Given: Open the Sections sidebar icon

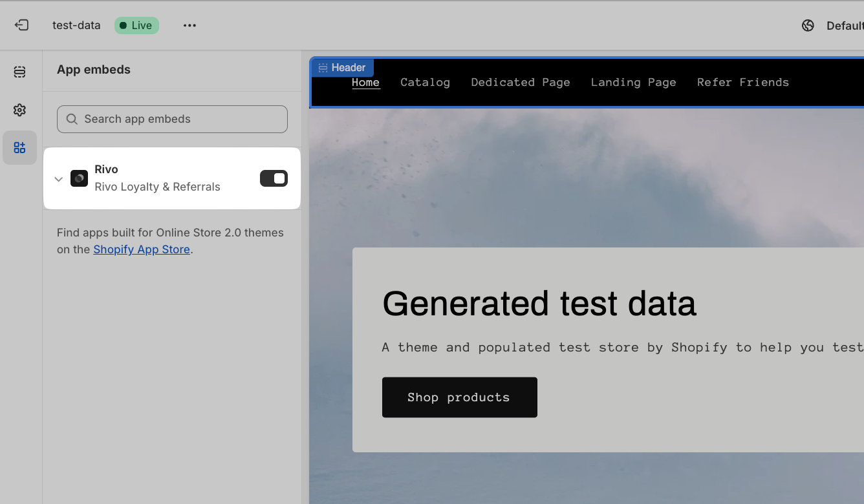Looking at the screenshot, I should [19, 72].
